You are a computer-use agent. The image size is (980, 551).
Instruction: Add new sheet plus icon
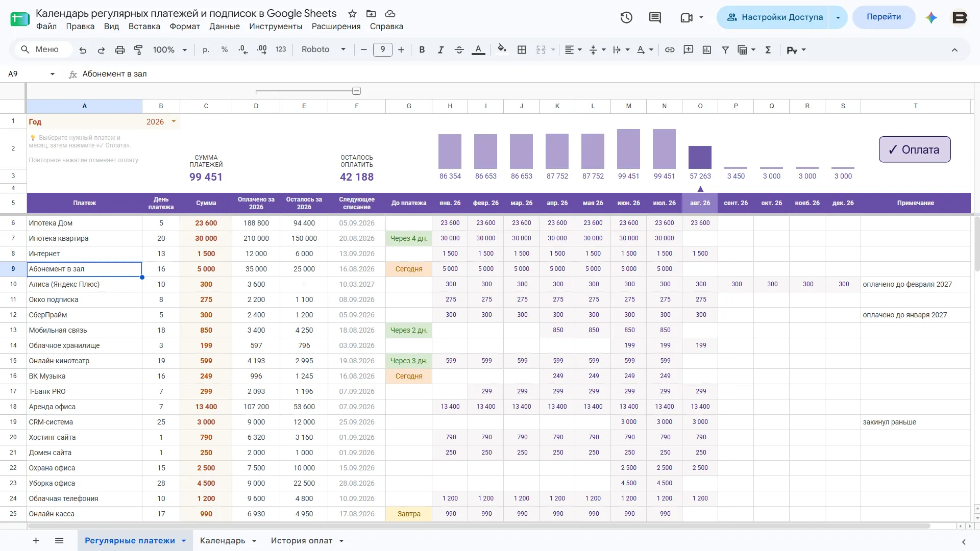(36, 541)
